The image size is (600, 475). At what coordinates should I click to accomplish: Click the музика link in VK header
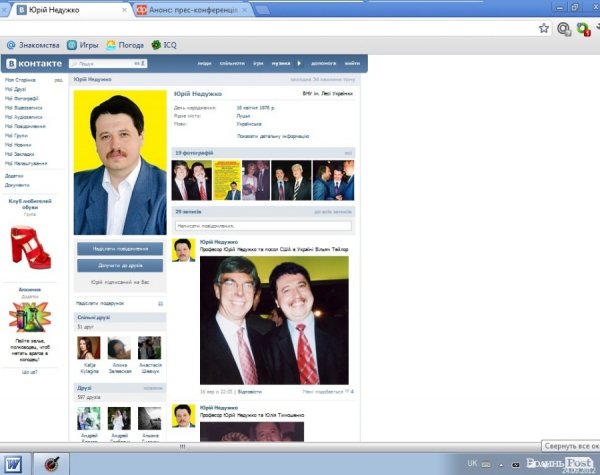[x=281, y=63]
